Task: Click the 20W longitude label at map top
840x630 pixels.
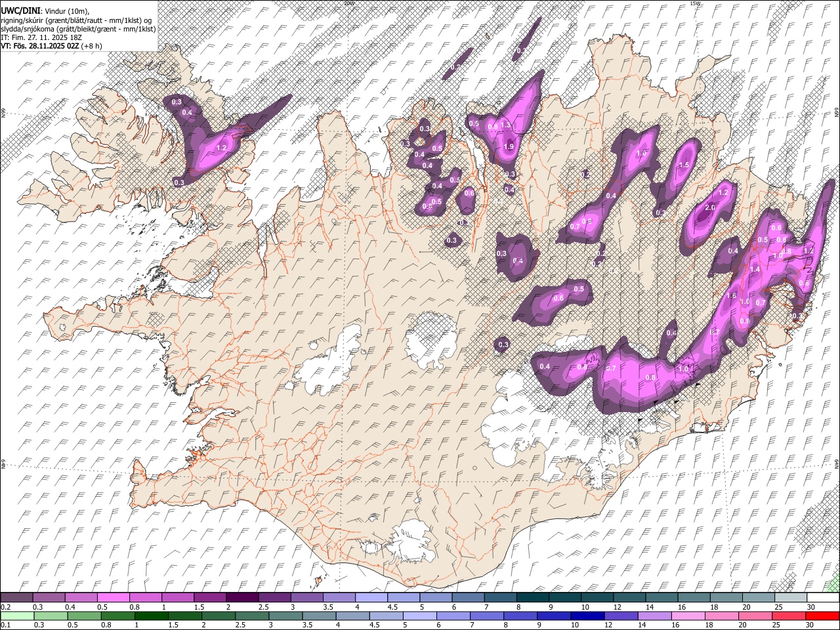Action: click(348, 3)
